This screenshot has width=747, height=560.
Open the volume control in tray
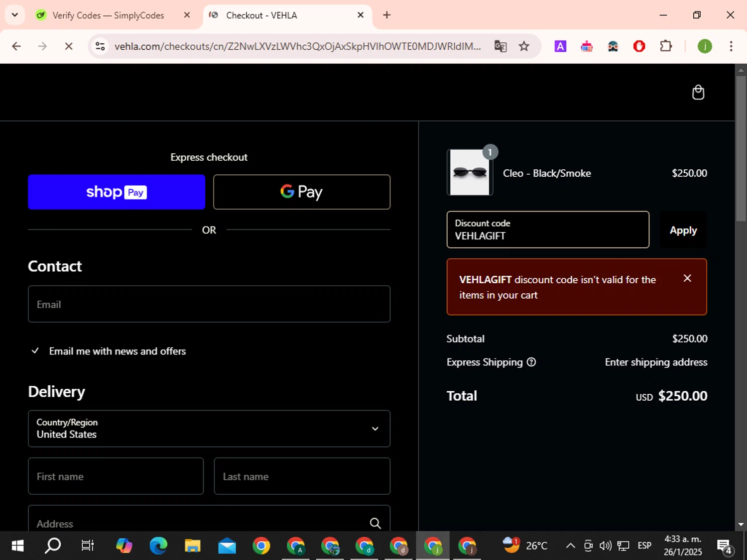click(606, 546)
